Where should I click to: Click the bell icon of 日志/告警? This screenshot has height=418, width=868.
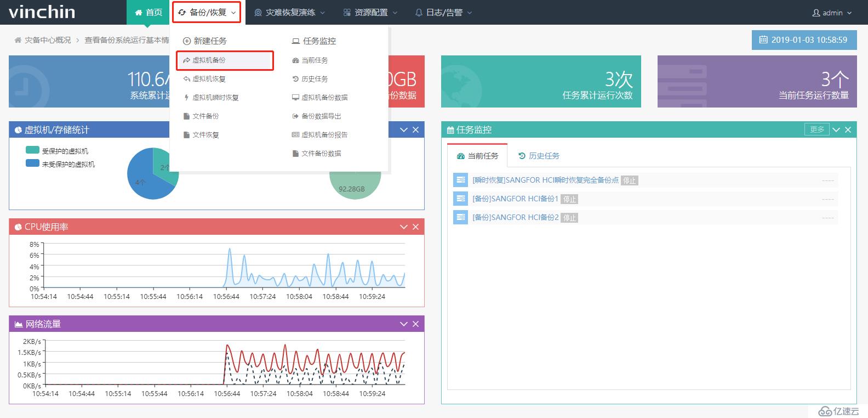[419, 12]
